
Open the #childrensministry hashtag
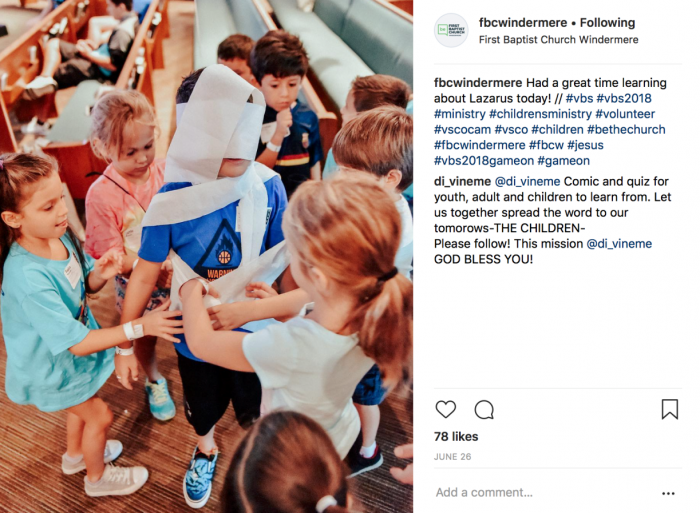(x=540, y=114)
